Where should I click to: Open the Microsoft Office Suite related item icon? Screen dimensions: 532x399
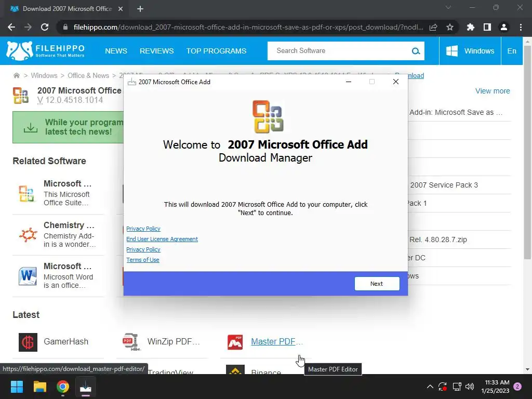pos(26,193)
